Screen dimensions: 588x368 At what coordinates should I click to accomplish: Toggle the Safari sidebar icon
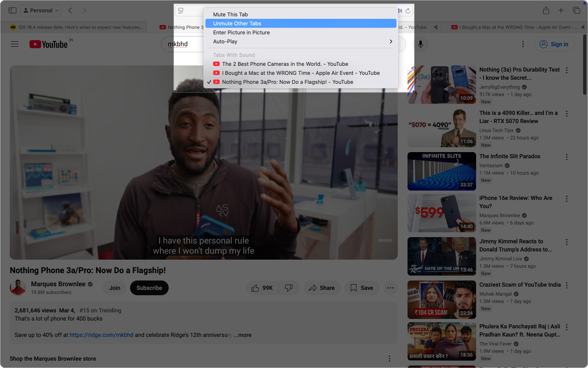[x=13, y=10]
